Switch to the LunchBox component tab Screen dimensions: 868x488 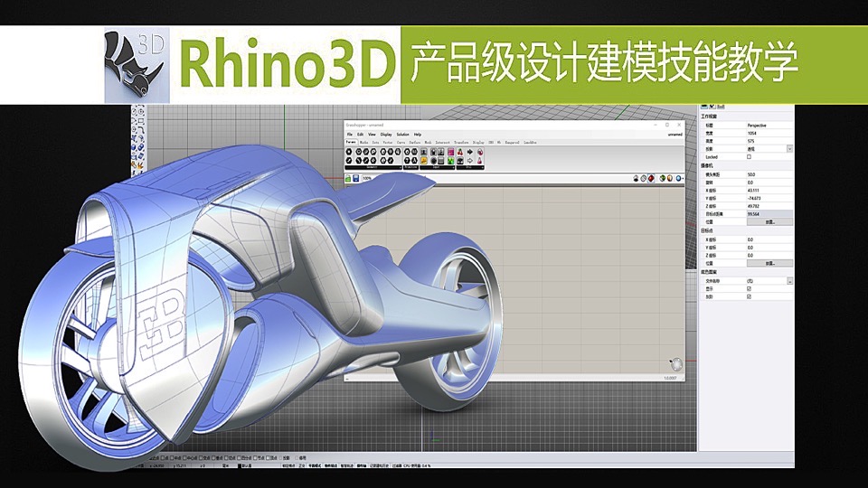coord(531,142)
